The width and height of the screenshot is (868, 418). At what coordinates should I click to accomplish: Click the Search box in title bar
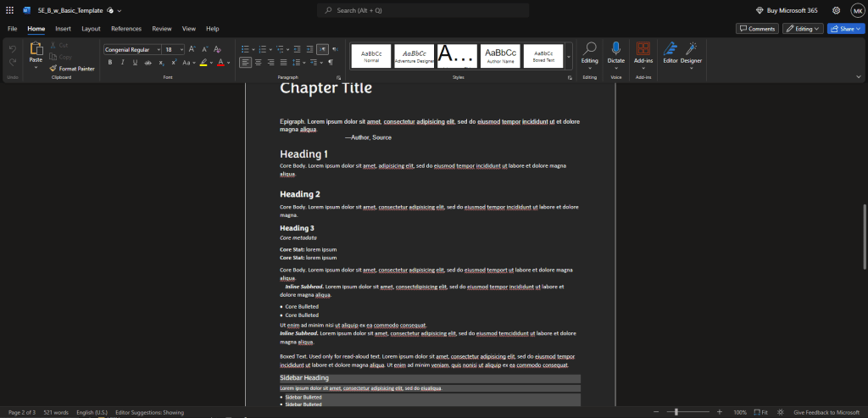422,10
